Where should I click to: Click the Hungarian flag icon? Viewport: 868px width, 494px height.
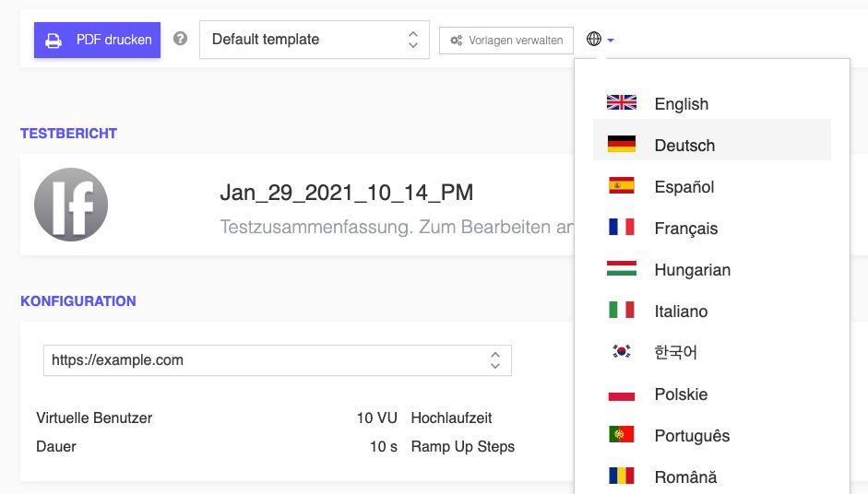tap(622, 269)
